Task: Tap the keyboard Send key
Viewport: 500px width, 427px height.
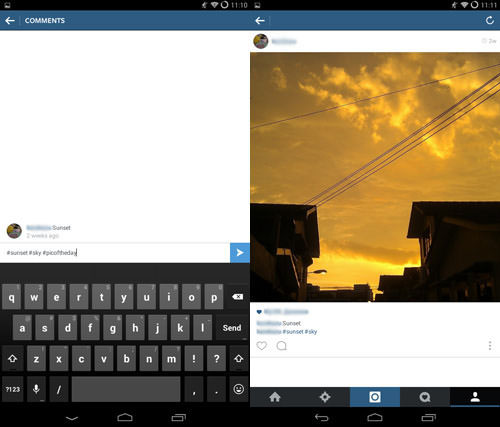Action: click(x=232, y=328)
